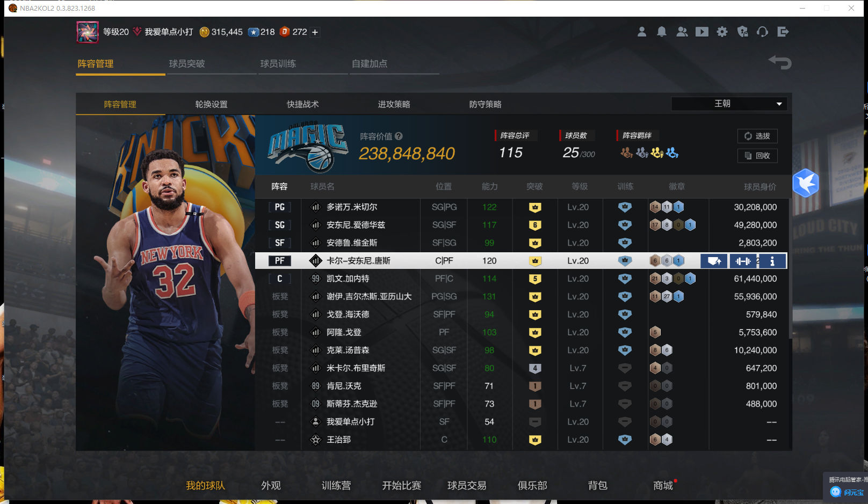The width and height of the screenshot is (868, 504).
Task: Open player info icon on selected row
Action: tap(772, 261)
